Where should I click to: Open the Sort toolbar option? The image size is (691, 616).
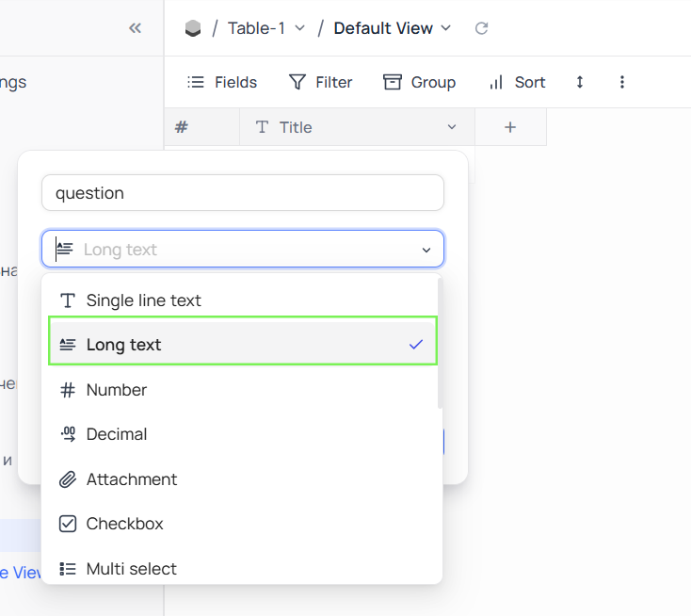click(x=517, y=82)
